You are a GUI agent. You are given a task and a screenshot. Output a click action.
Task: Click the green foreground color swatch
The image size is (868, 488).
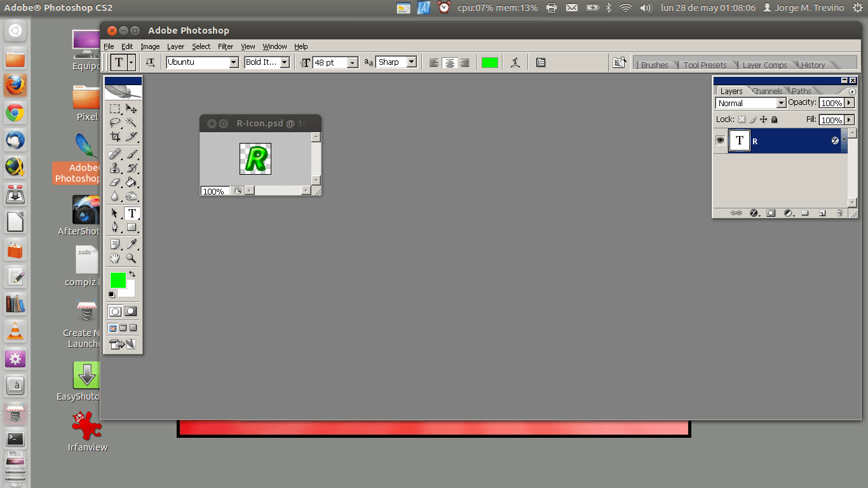click(118, 280)
